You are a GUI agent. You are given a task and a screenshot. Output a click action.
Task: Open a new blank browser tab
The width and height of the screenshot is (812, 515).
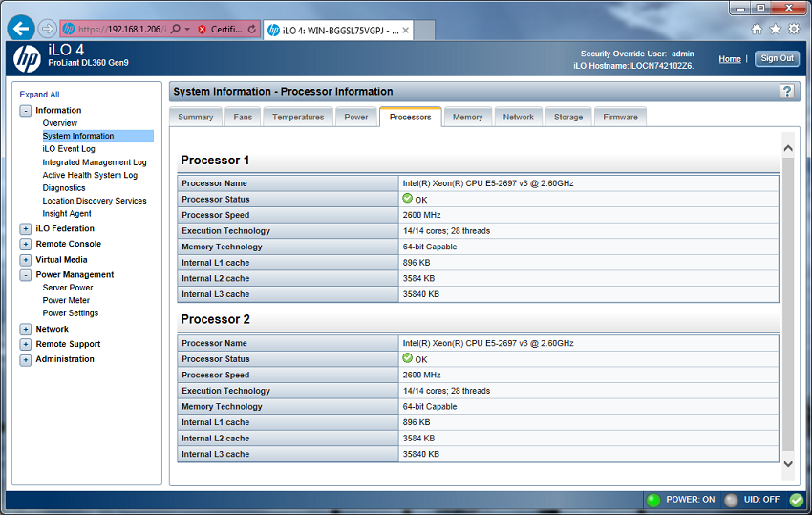[425, 31]
